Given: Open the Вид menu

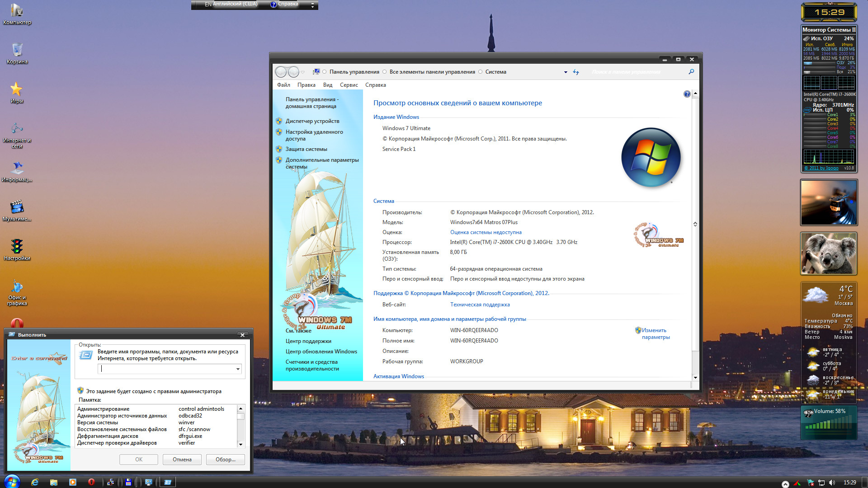Looking at the screenshot, I should point(328,85).
